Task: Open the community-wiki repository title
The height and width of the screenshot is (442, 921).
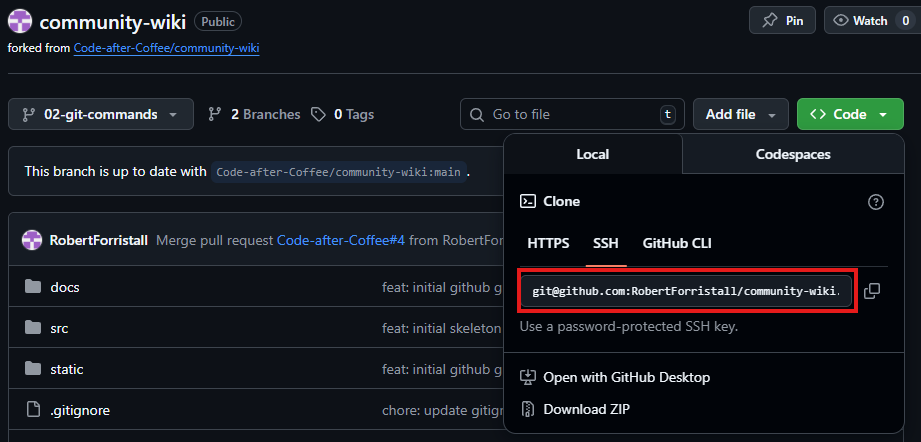Action: [x=113, y=22]
